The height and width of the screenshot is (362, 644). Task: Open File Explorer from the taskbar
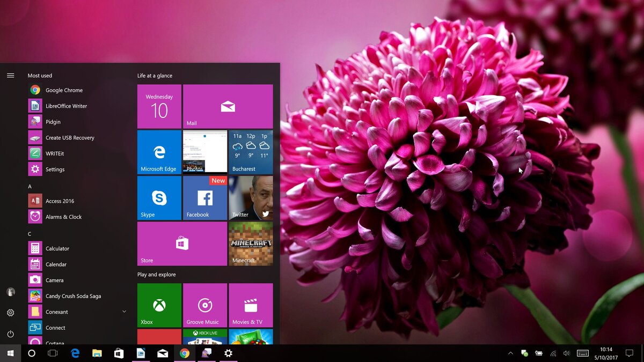[x=97, y=353]
